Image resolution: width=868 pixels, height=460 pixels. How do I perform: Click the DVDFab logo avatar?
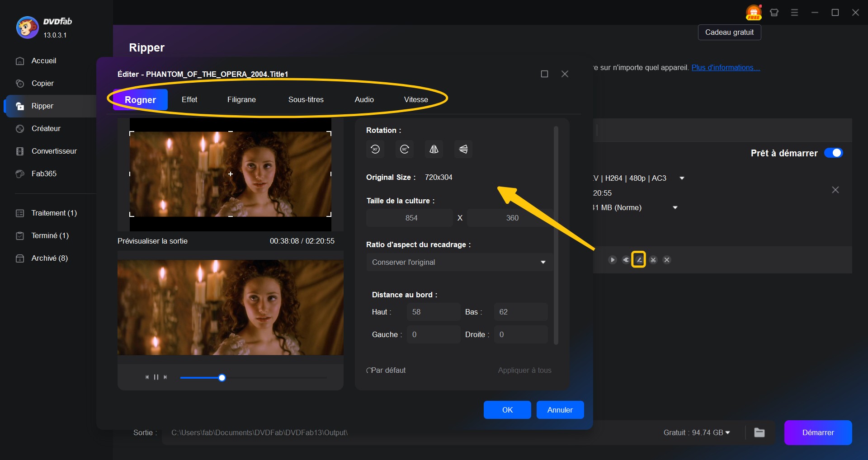click(27, 28)
